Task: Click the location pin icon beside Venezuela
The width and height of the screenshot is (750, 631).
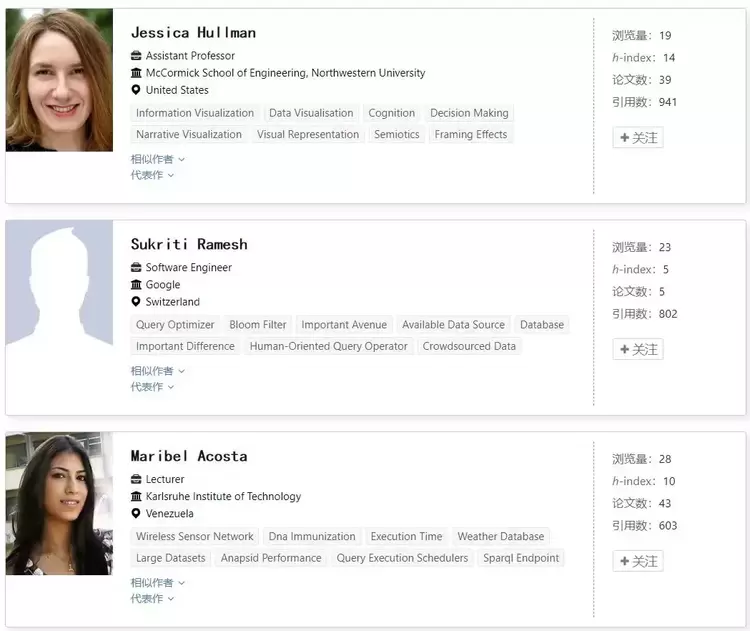Action: pos(136,514)
